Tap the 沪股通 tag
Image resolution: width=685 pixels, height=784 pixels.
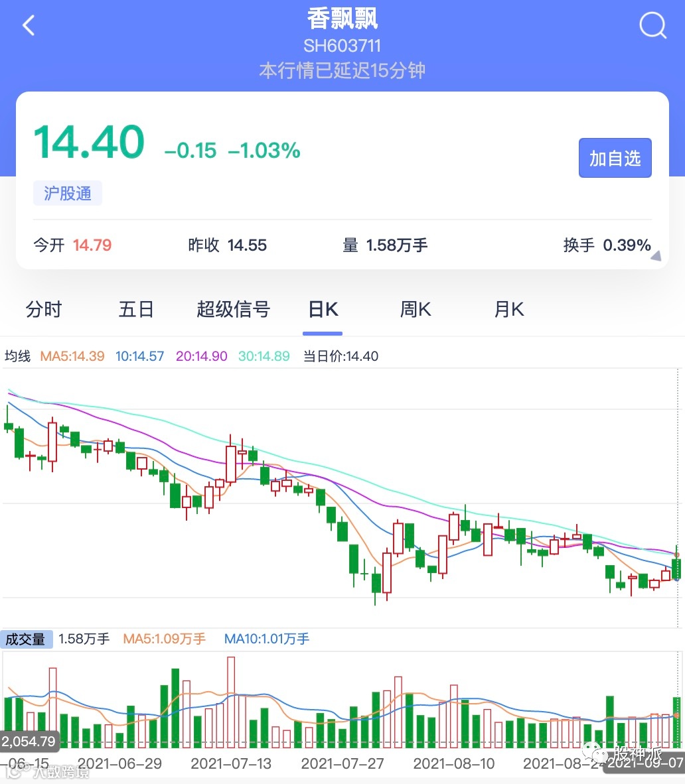(68, 193)
